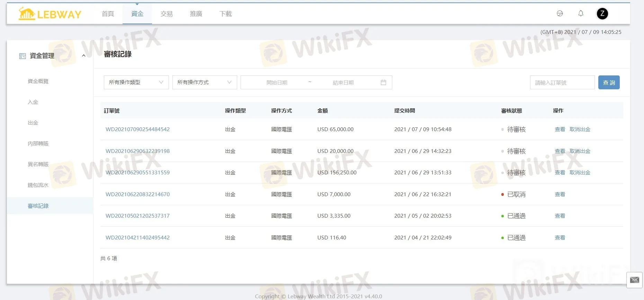Viewport: 644px width, 300px height.
Task: Open the language globe icon
Action: [560, 13]
